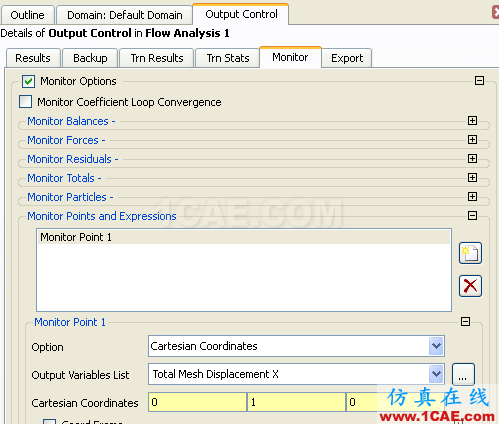Open variables picker via ellipsis button
This screenshot has height=424, width=499.
tap(463, 374)
